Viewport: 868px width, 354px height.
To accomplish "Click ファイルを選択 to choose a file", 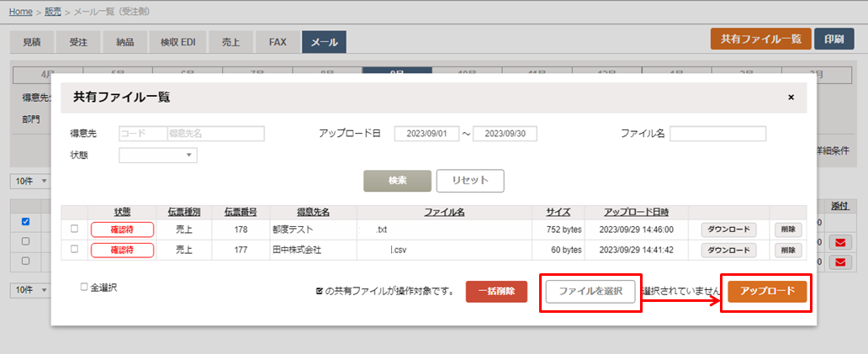I will click(590, 291).
